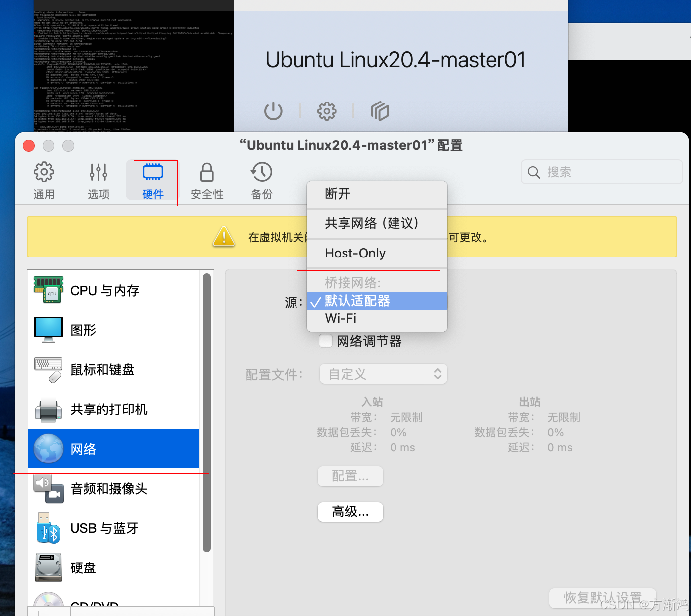Click the 高级... button
This screenshot has width=691, height=616.
(350, 512)
